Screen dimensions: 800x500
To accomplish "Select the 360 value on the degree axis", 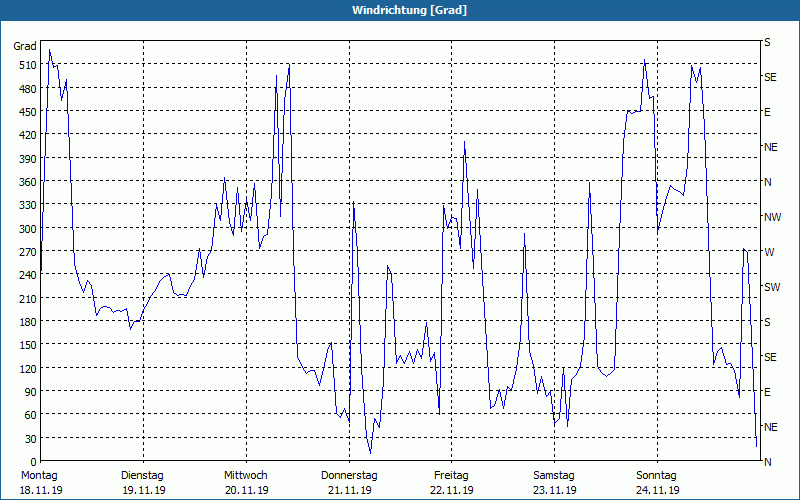I will tap(28, 182).
